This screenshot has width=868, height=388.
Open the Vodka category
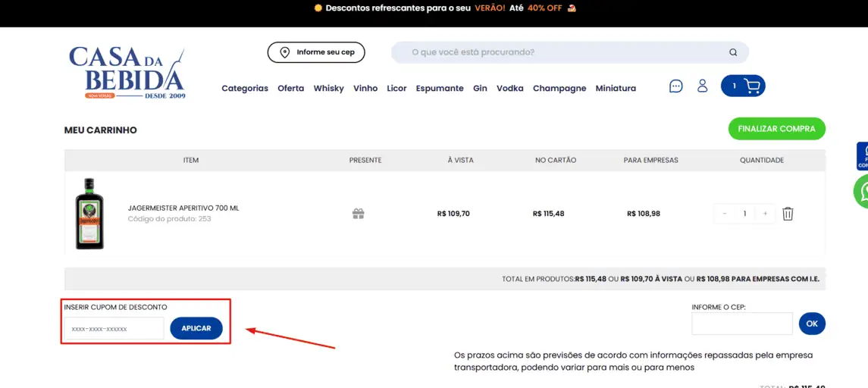point(510,88)
